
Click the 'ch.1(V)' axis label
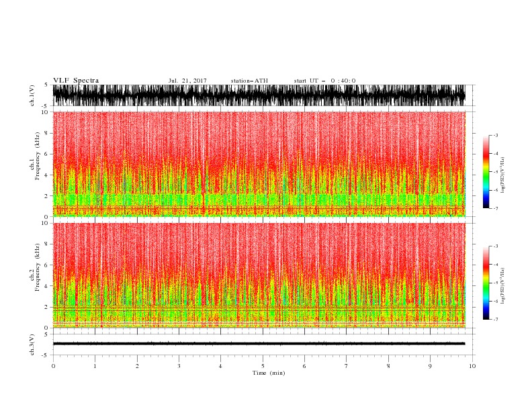32,95
